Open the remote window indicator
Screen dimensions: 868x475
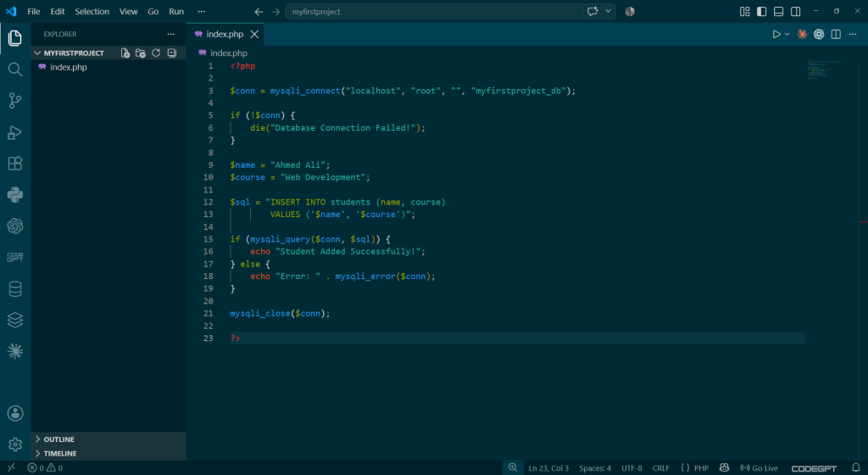pos(11,468)
